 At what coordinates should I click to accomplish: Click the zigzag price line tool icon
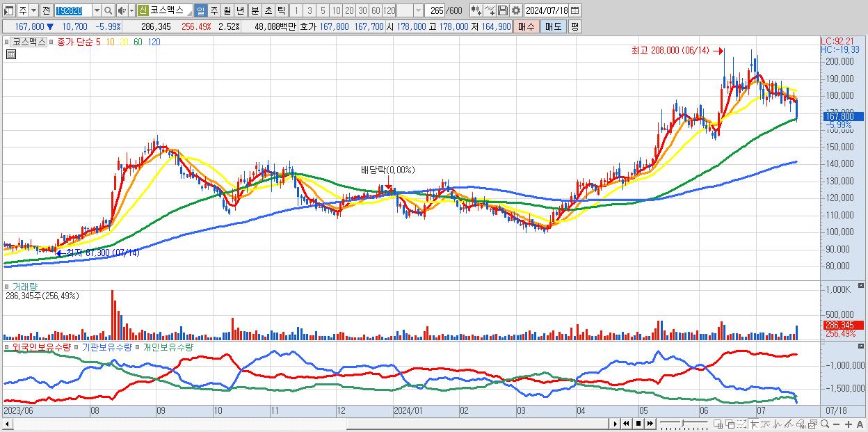tap(778, 424)
